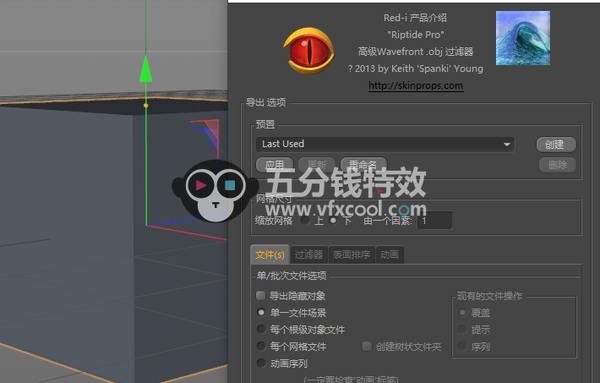
Task: Click the Red-i eye logo icon
Action: click(309, 51)
